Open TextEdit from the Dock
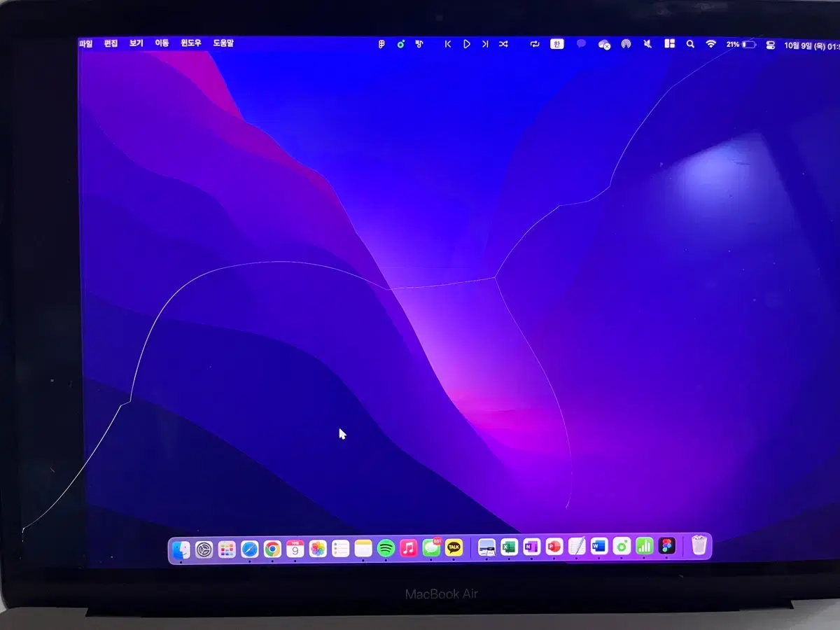This screenshot has width=840, height=630. (577, 547)
